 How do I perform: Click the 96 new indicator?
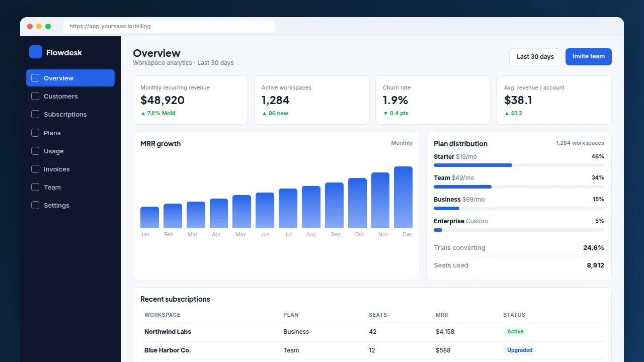pos(275,113)
